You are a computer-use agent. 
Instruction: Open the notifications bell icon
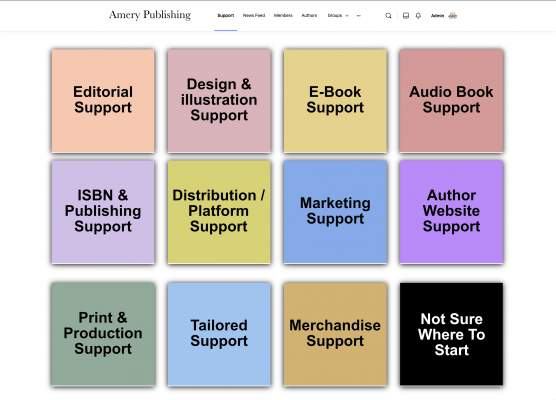click(x=418, y=16)
